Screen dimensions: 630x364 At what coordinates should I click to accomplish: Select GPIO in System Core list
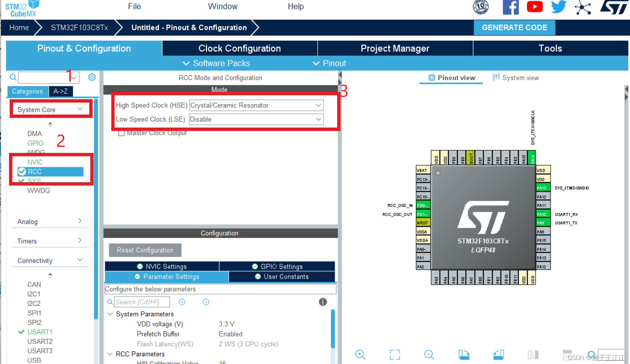tap(35, 143)
